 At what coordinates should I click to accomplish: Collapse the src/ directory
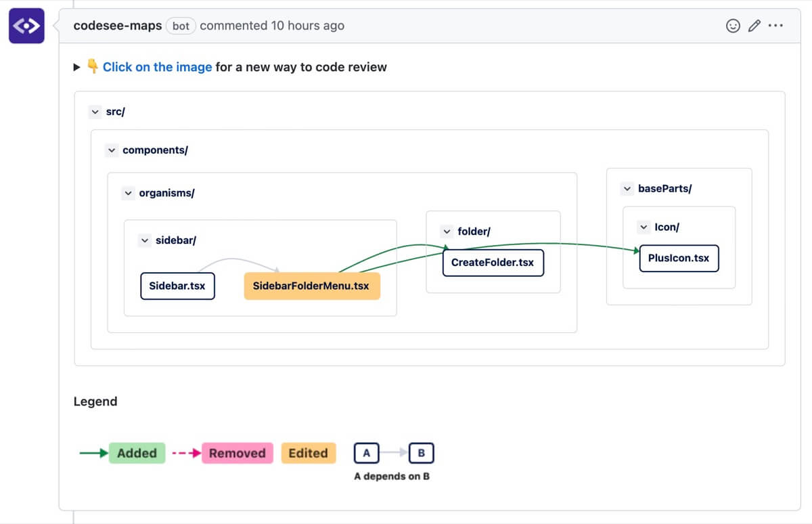click(95, 111)
